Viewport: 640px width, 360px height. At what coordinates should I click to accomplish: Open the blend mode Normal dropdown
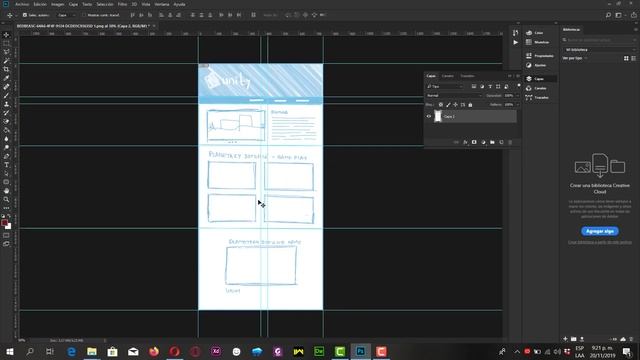point(454,96)
